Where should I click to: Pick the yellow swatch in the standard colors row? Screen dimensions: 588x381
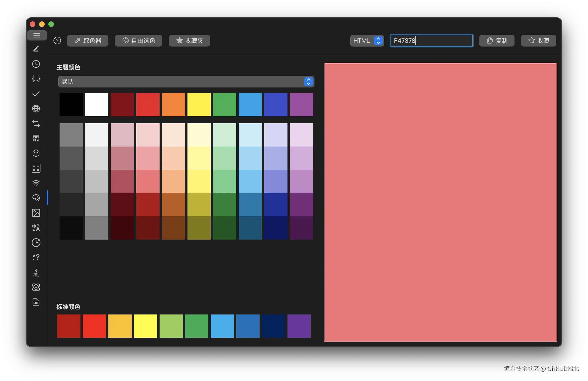(x=145, y=326)
